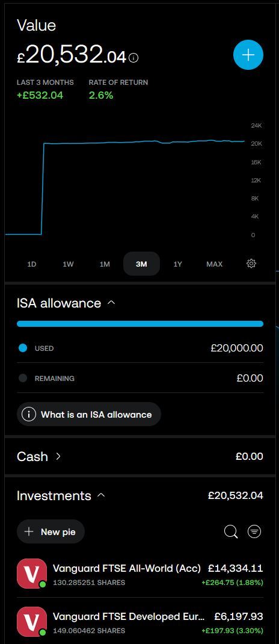This screenshot has height=644, width=279.
Task: Click the info icon in ISA allowance button
Action: (x=29, y=415)
